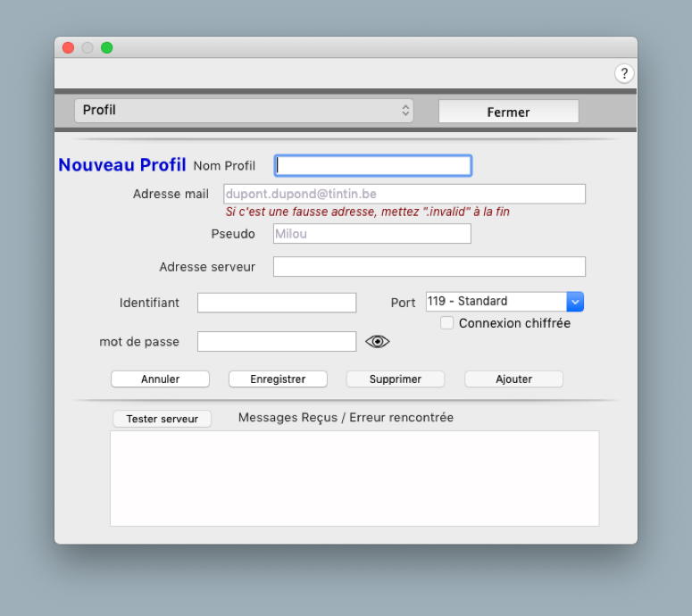
Task: Open the help question mark icon
Action: click(x=624, y=73)
